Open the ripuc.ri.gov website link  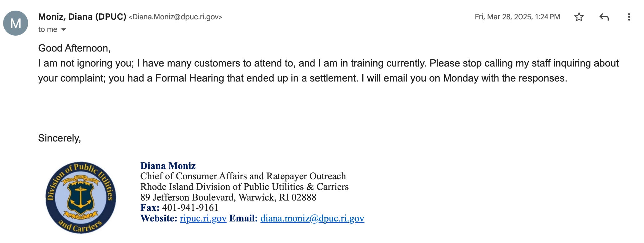coord(203,218)
